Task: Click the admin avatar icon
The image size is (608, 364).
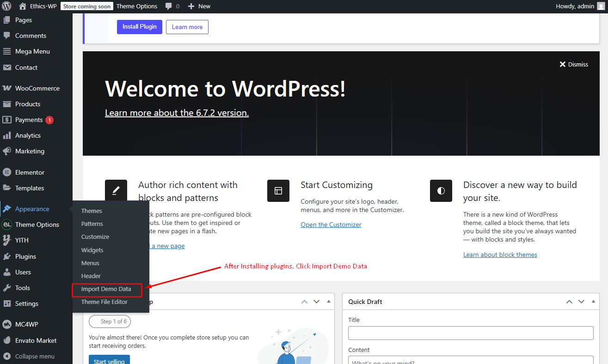Action: (601, 6)
